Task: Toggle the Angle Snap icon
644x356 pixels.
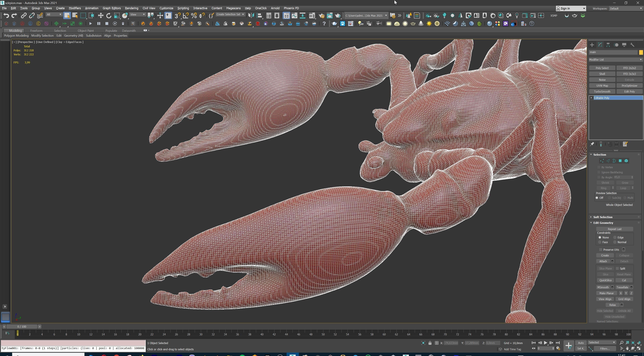Action: click(186, 15)
